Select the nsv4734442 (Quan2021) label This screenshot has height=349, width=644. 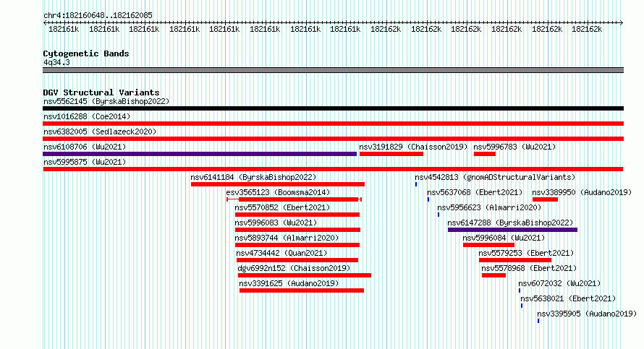(281, 253)
